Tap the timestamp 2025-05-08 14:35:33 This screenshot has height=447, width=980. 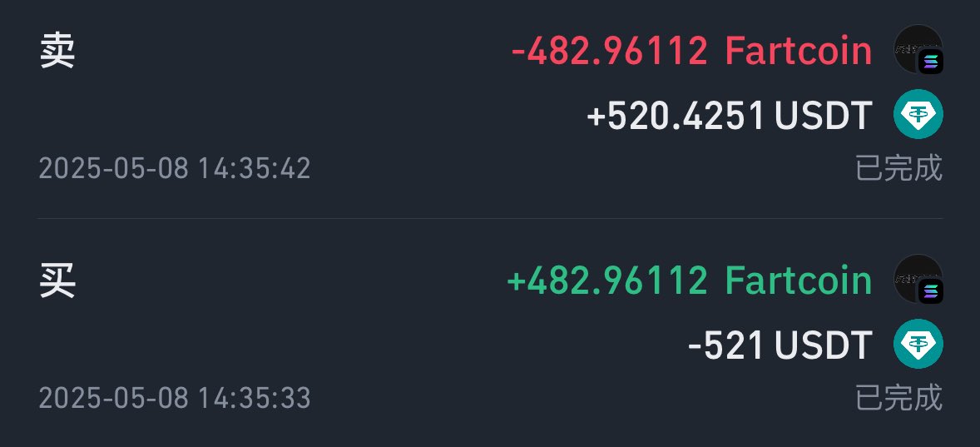point(175,398)
